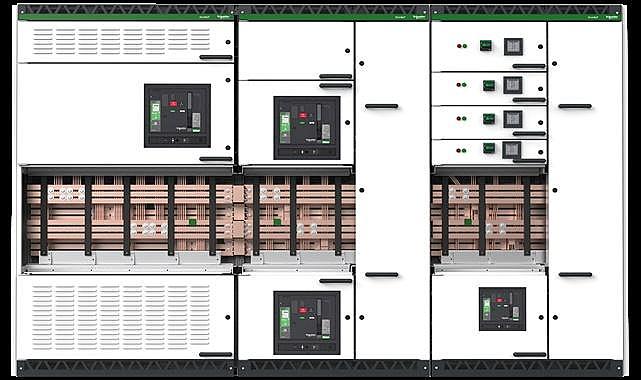Click the handle below the left cabinet's top vent panel
This screenshot has height=380, width=641.
coord(216,57)
